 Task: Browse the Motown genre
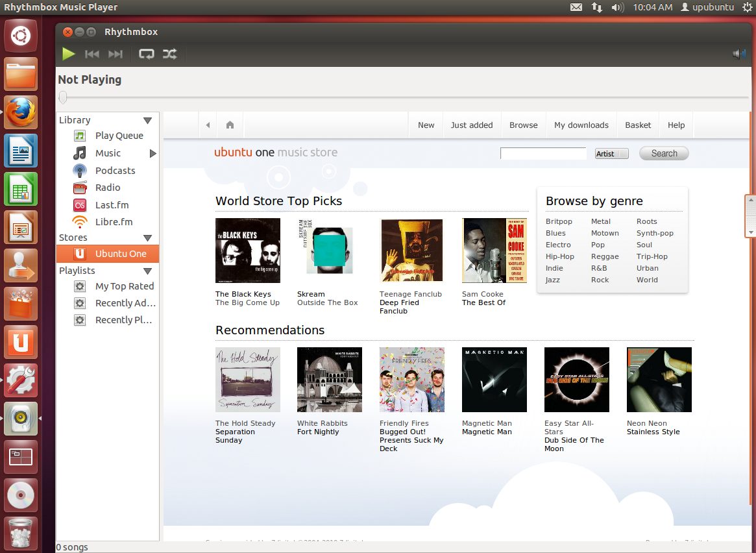605,233
